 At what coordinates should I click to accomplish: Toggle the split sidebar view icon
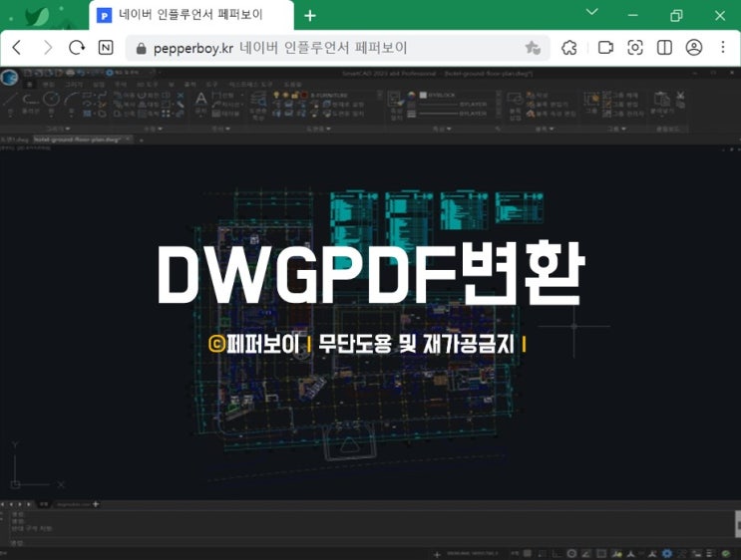[x=664, y=47]
